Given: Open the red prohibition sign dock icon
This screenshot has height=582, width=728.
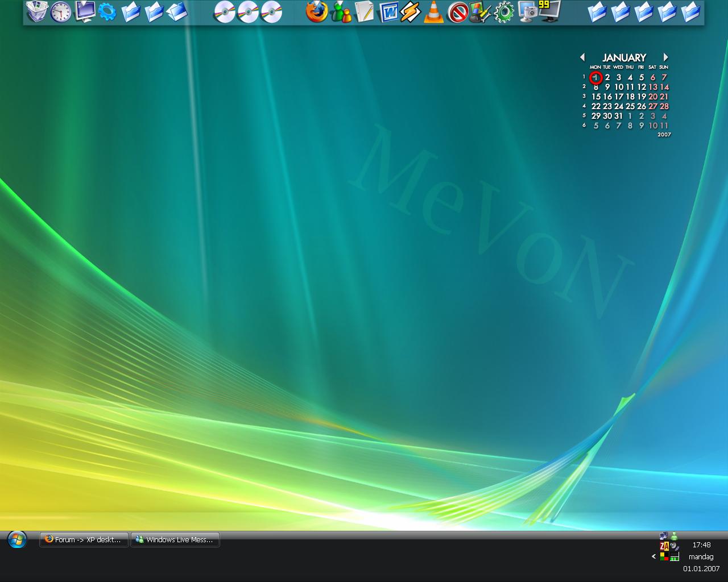Looking at the screenshot, I should tap(458, 12).
